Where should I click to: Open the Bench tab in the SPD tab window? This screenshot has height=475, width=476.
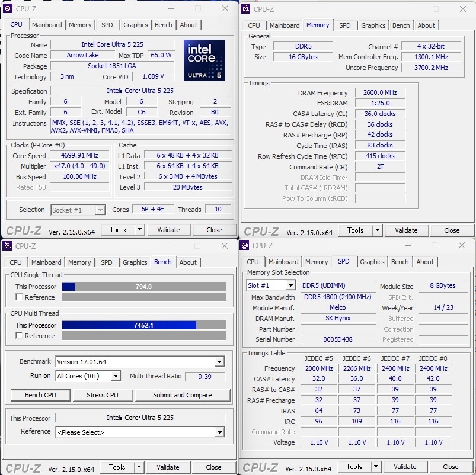click(400, 262)
